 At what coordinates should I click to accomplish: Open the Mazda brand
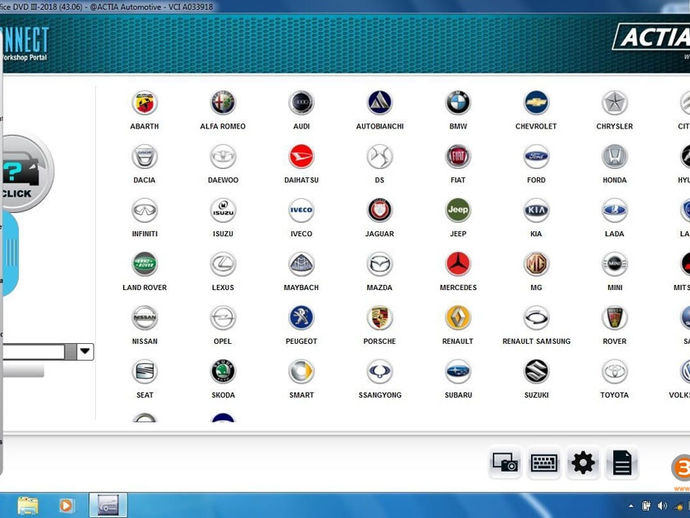379,264
